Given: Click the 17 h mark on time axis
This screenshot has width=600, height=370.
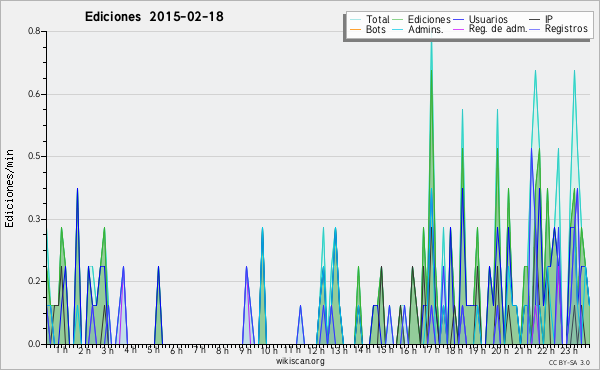Looking at the screenshot, I should coord(431,350).
